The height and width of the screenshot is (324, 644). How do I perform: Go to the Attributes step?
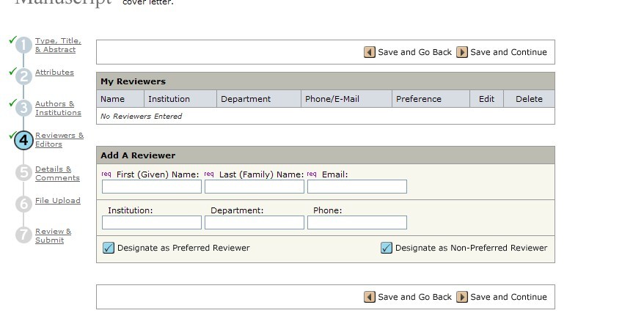coord(54,73)
